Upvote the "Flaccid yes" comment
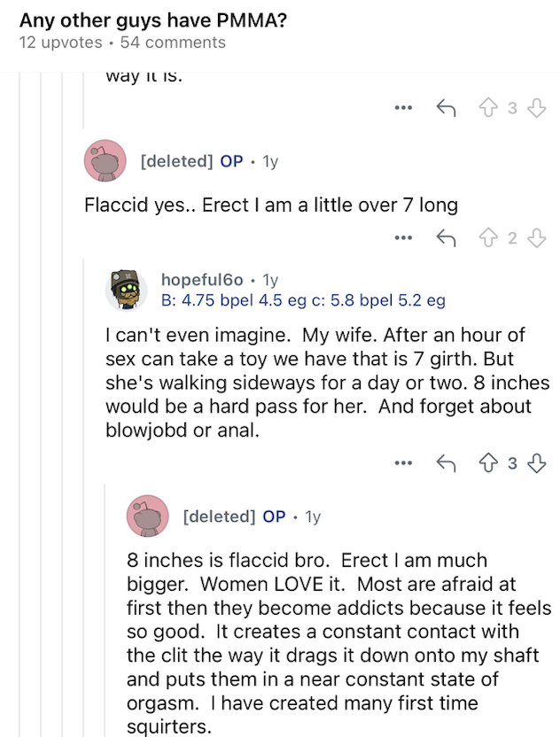This screenshot has width=560, height=737. point(488,238)
